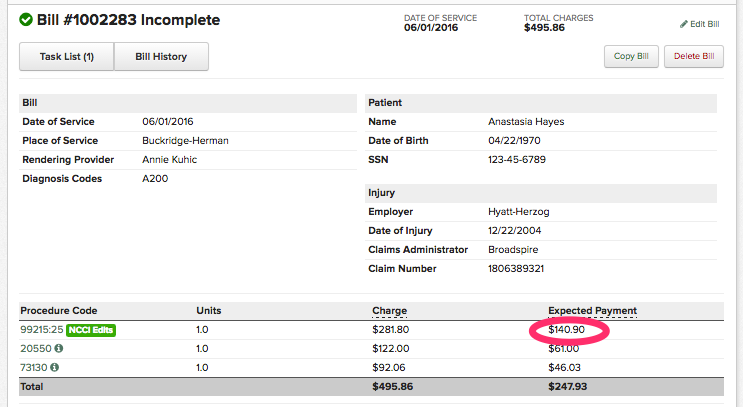
Task: Click the circled $140.90 expected payment
Action: (x=567, y=329)
